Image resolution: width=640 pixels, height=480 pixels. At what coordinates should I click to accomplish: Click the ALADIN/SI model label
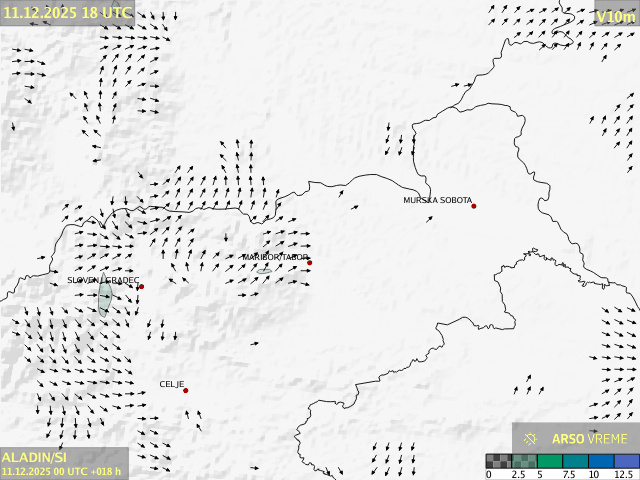tap(34, 457)
